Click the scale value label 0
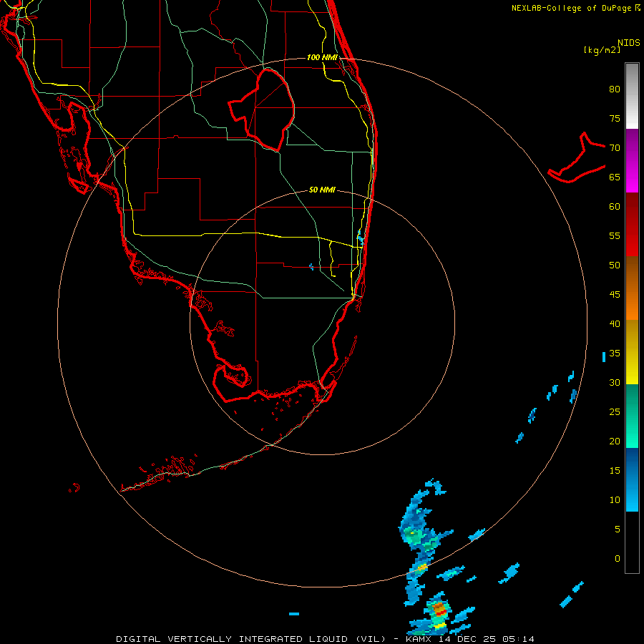The image size is (644, 644). point(618,559)
